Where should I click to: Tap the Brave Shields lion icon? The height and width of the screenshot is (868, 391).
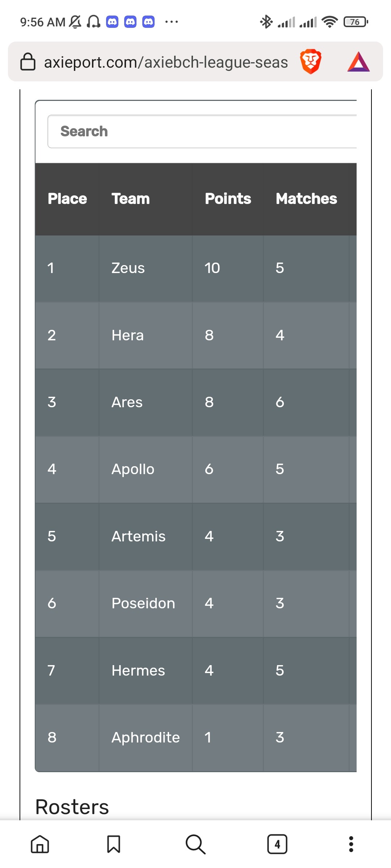(x=311, y=61)
